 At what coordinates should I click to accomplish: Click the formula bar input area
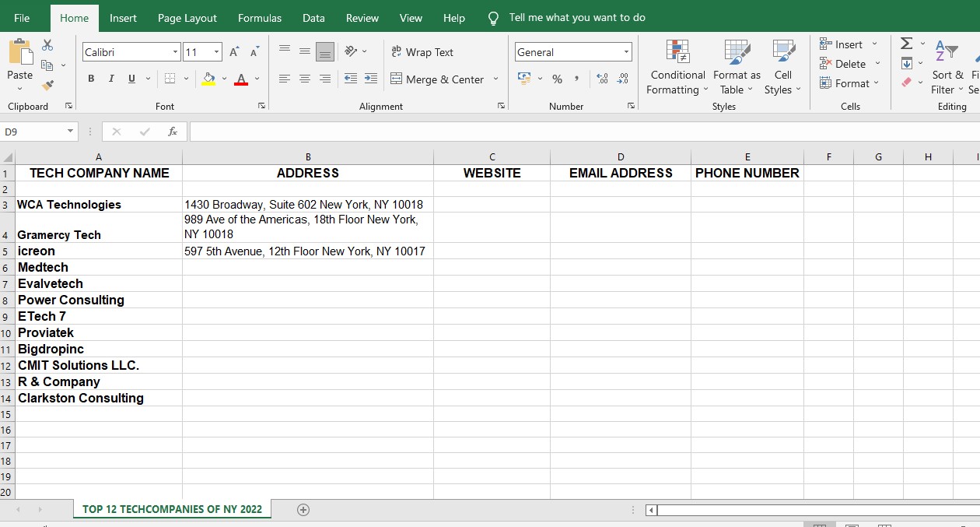pyautogui.click(x=583, y=132)
